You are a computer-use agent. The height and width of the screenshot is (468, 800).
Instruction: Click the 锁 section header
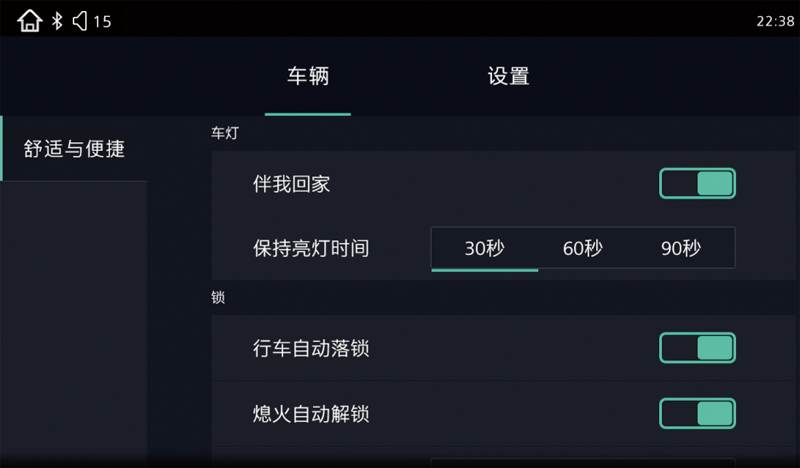(218, 297)
